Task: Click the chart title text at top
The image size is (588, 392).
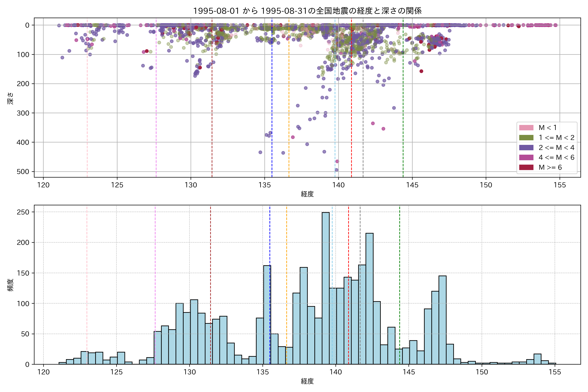Action: 307,11
